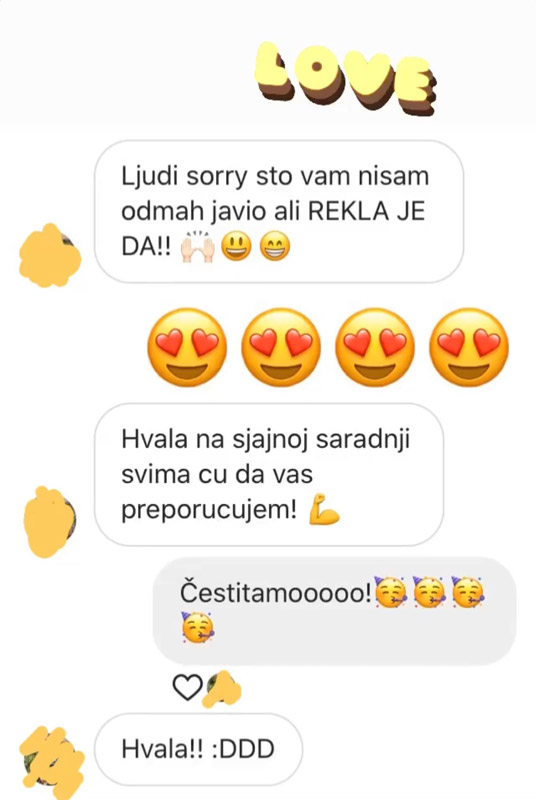
Task: Tap party face emoji on second line
Action: click(x=197, y=627)
